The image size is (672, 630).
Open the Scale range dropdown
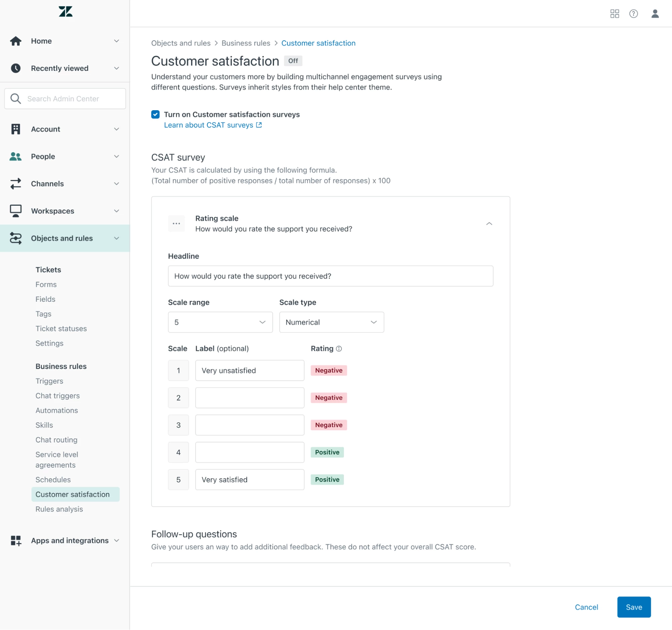[220, 322]
